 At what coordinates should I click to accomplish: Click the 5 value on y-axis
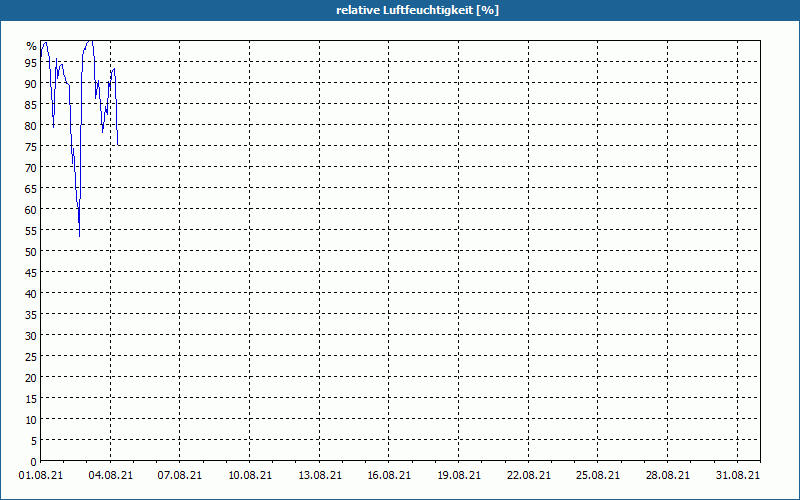[34, 440]
